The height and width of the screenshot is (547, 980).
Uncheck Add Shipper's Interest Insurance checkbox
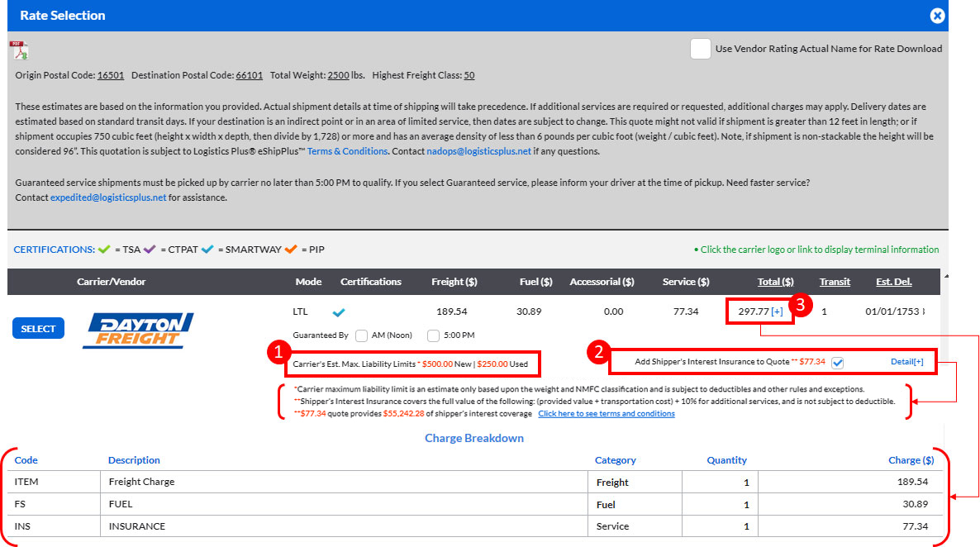click(x=838, y=362)
